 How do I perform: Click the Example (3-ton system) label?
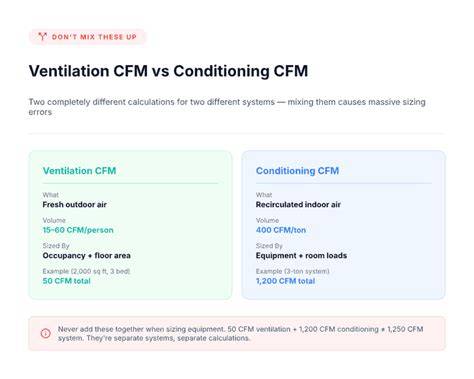click(x=292, y=271)
